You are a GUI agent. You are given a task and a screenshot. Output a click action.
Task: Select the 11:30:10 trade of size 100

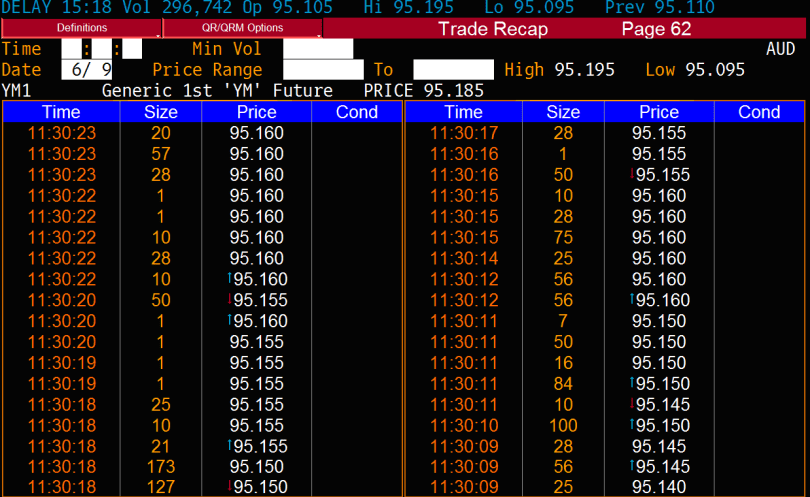tap(562, 426)
